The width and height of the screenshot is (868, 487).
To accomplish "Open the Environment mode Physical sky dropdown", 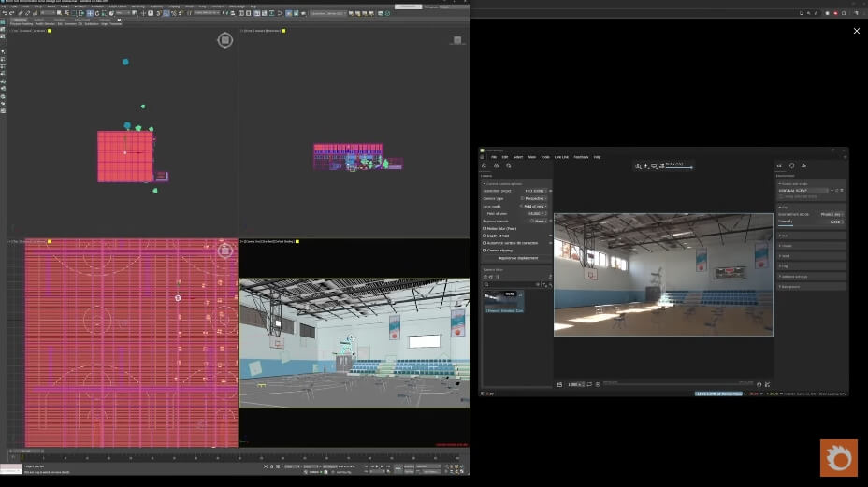I will (x=832, y=215).
